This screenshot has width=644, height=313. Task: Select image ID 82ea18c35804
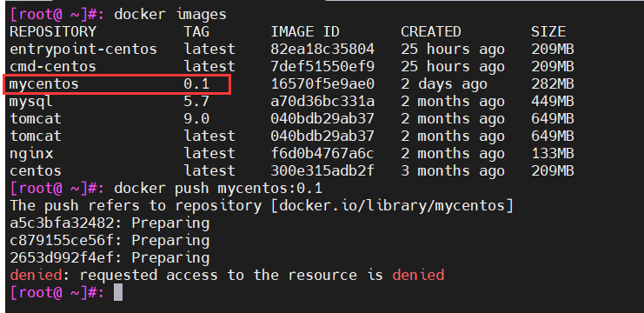(x=322, y=50)
